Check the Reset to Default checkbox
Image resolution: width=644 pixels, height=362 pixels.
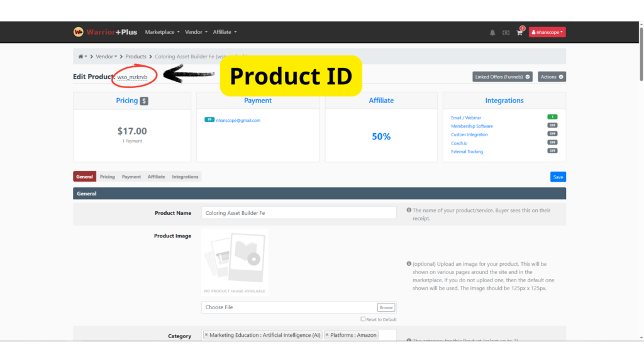(x=363, y=319)
